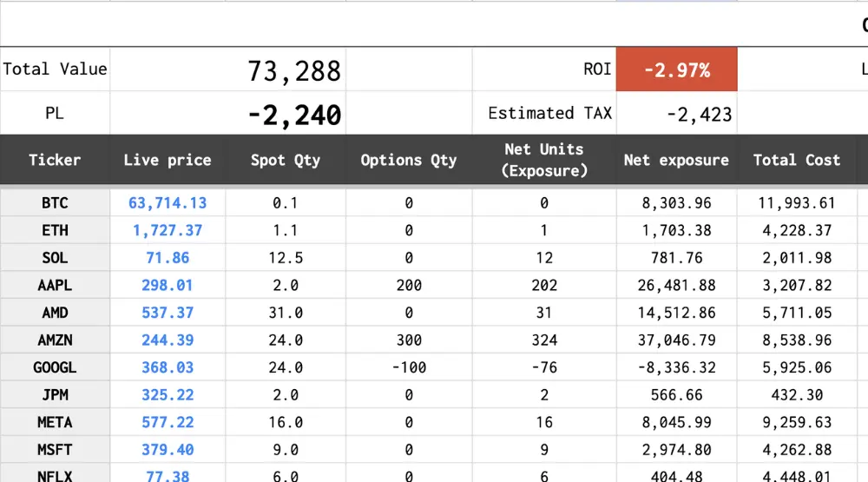The width and height of the screenshot is (868, 482).
Task: Select the Spot Qty column header
Action: [x=285, y=160]
